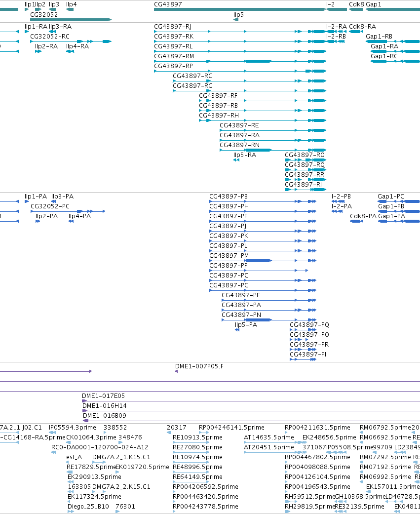
Task: Click transcript CG43897-RA
Action: (239, 135)
